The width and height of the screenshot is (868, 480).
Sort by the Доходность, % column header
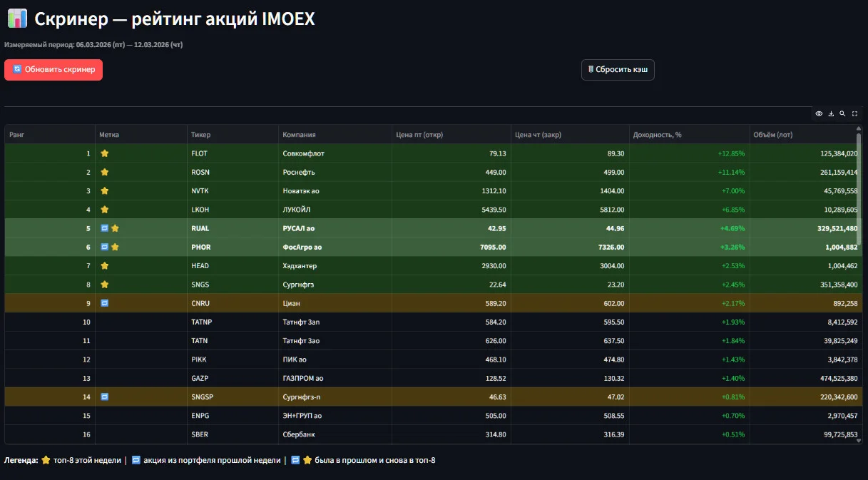pyautogui.click(x=689, y=135)
